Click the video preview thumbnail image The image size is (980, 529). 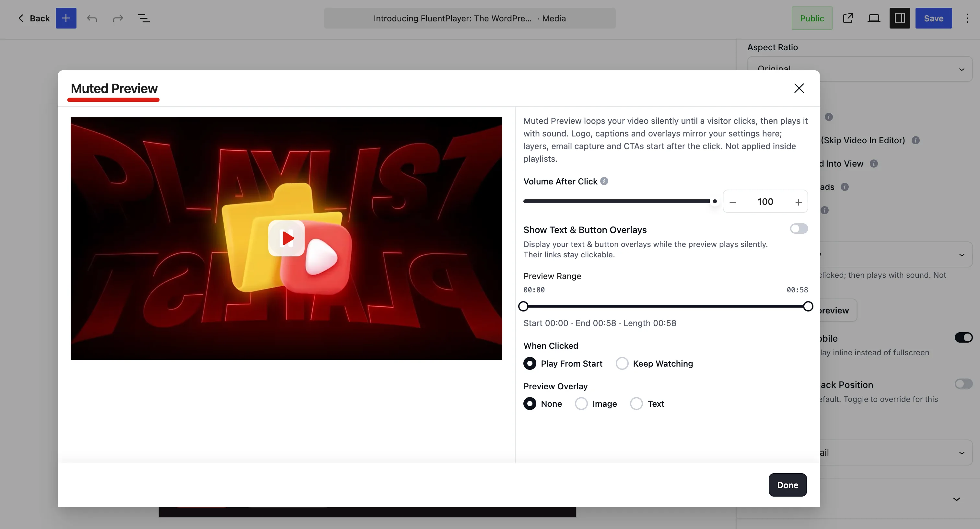pyautogui.click(x=286, y=238)
